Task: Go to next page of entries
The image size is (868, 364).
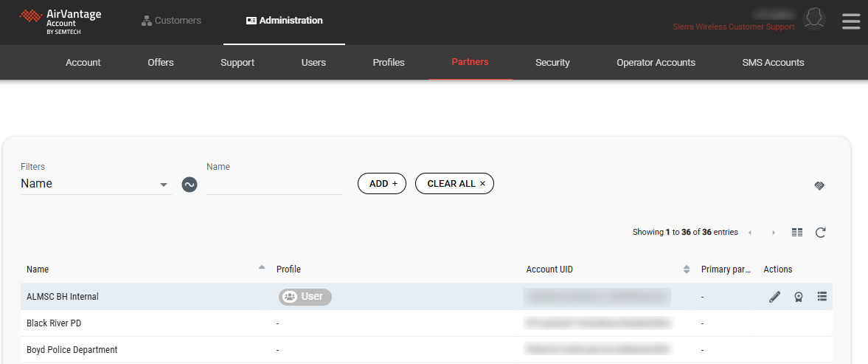Action: click(774, 233)
